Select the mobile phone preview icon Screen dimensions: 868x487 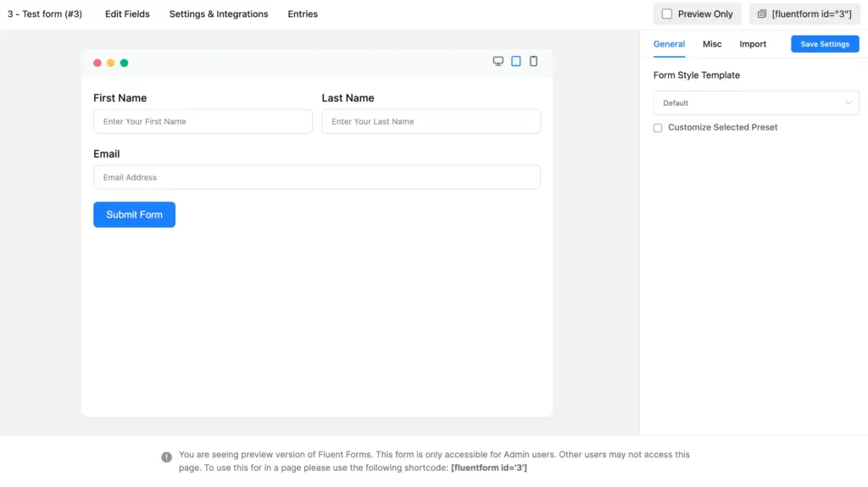(x=533, y=61)
